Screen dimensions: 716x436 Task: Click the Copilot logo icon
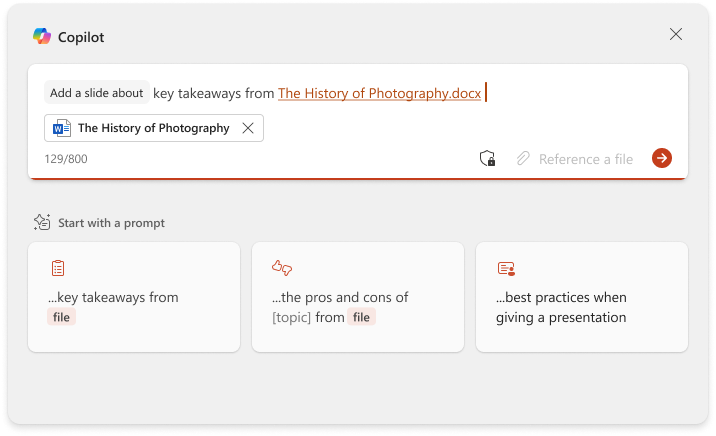click(42, 35)
